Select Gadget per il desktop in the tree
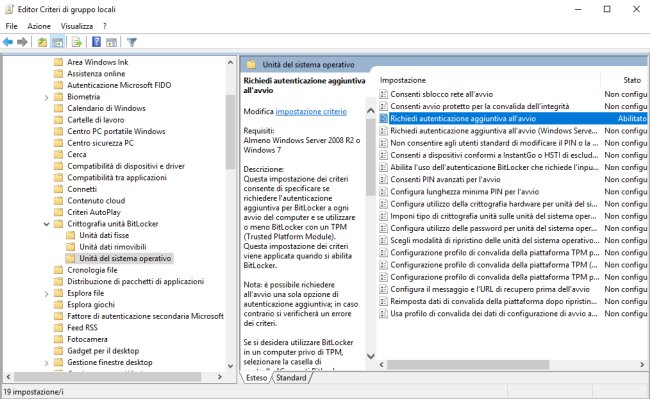 [103, 351]
